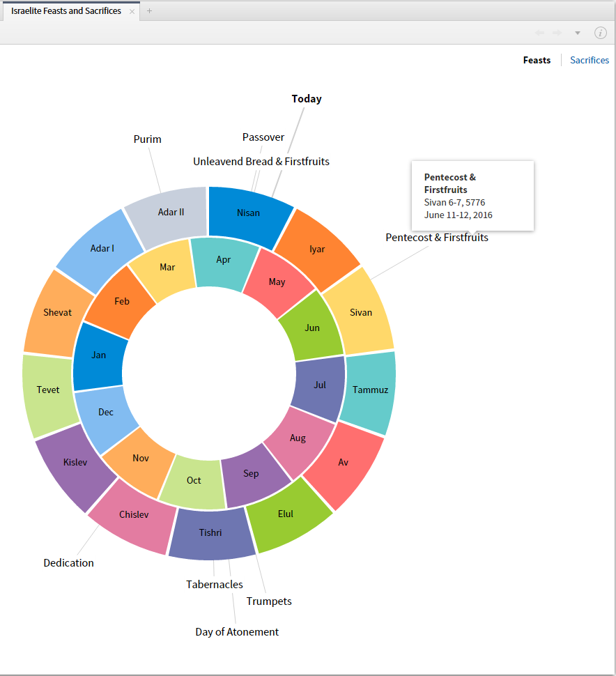Viewport: 616px width, 676px height.
Task: Click Unleavend Bread & Firstfruits label
Action: tap(261, 161)
